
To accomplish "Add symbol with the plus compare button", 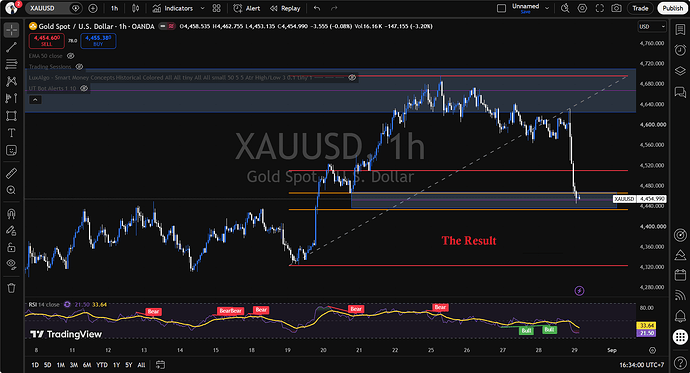I will (x=93, y=8).
